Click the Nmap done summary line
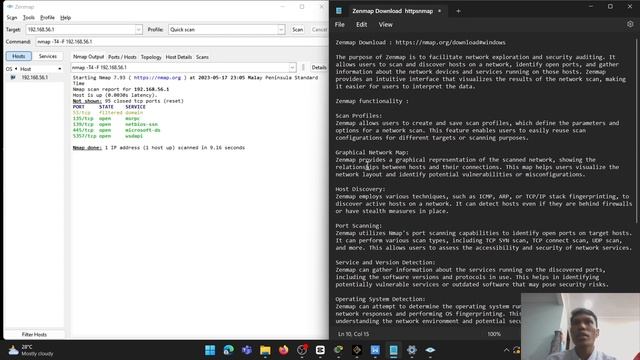Image resolution: width=640 pixels, height=360 pixels. click(159, 148)
